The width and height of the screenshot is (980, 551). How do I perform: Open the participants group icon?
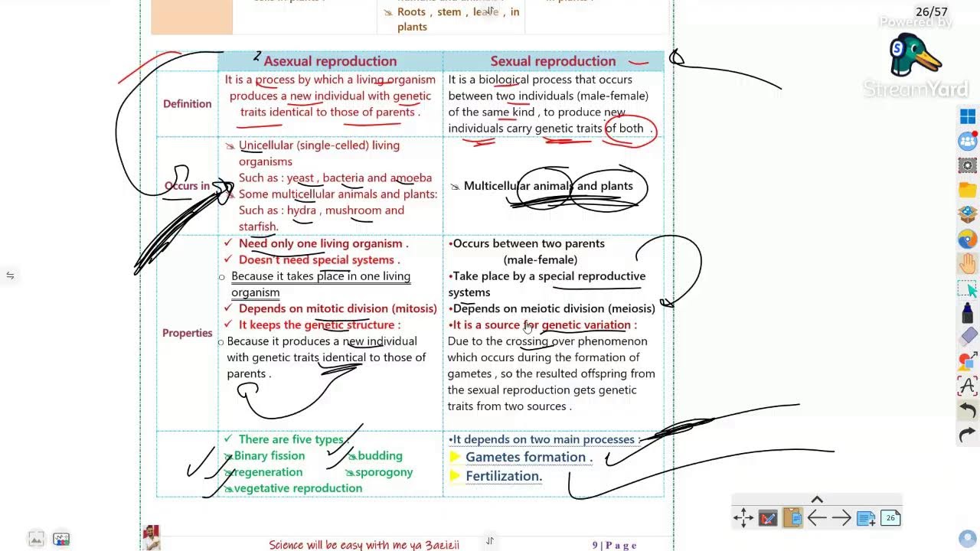pyautogui.click(x=968, y=141)
